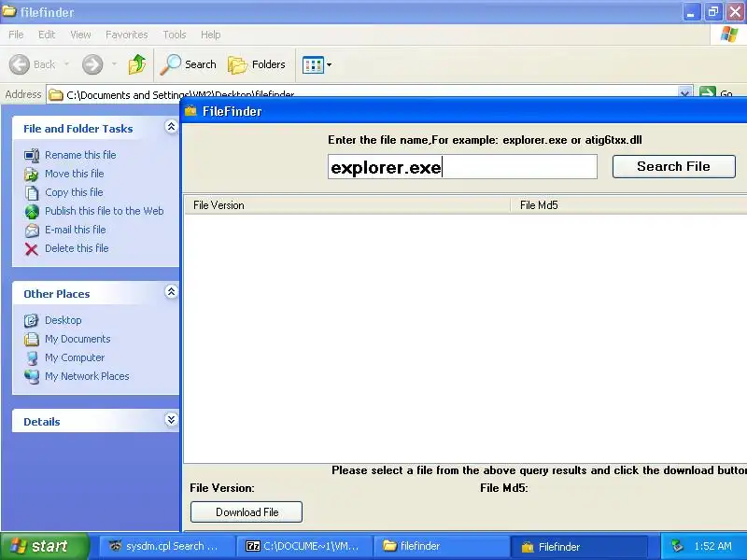Click the Download File button

[247, 511]
